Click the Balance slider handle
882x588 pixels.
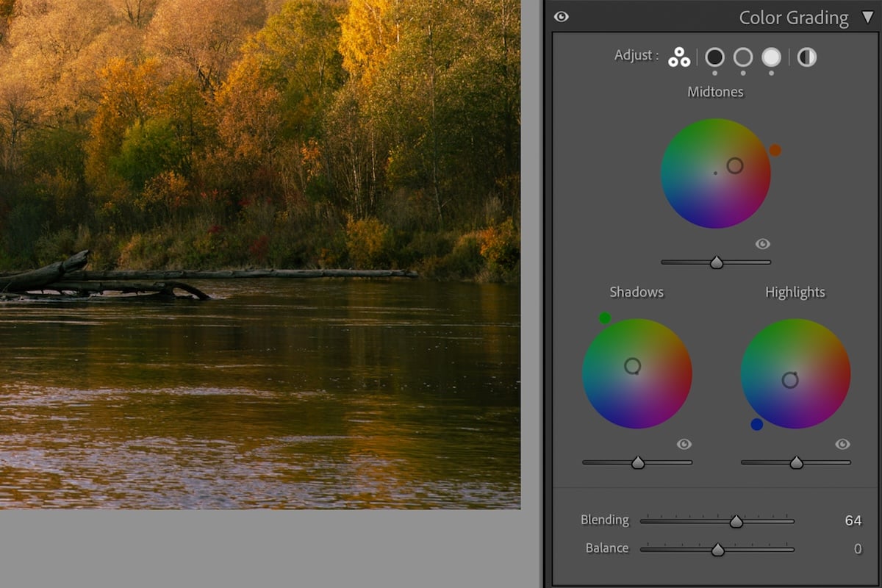coord(718,548)
